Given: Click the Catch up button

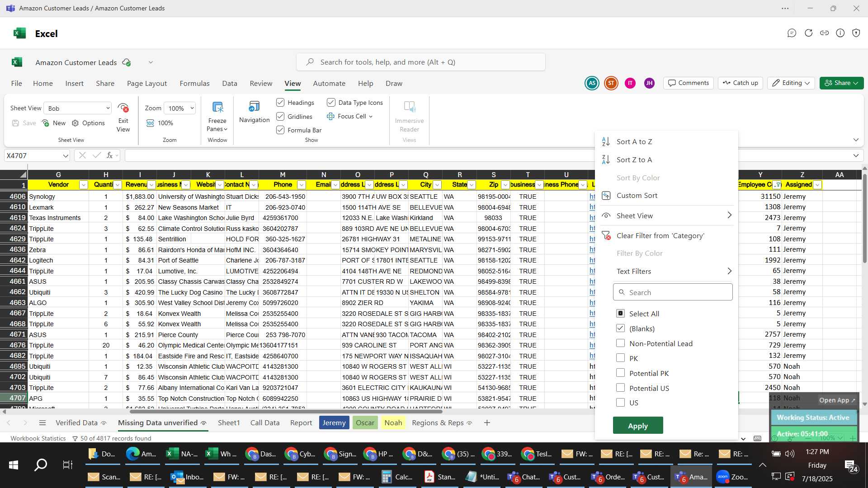Looking at the screenshot, I should [x=740, y=83].
